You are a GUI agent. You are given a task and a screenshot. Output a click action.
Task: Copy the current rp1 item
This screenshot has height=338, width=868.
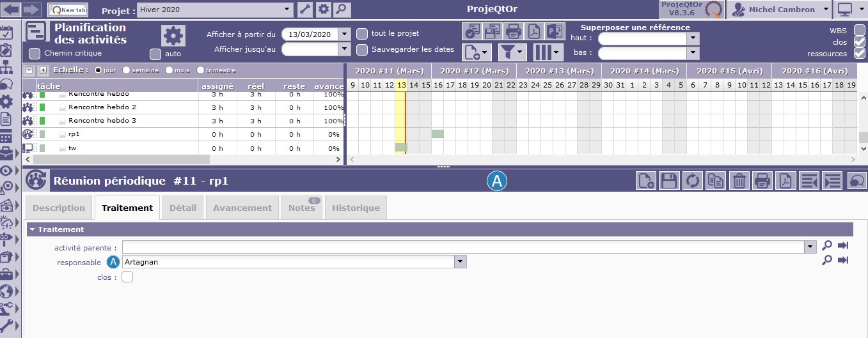(716, 181)
